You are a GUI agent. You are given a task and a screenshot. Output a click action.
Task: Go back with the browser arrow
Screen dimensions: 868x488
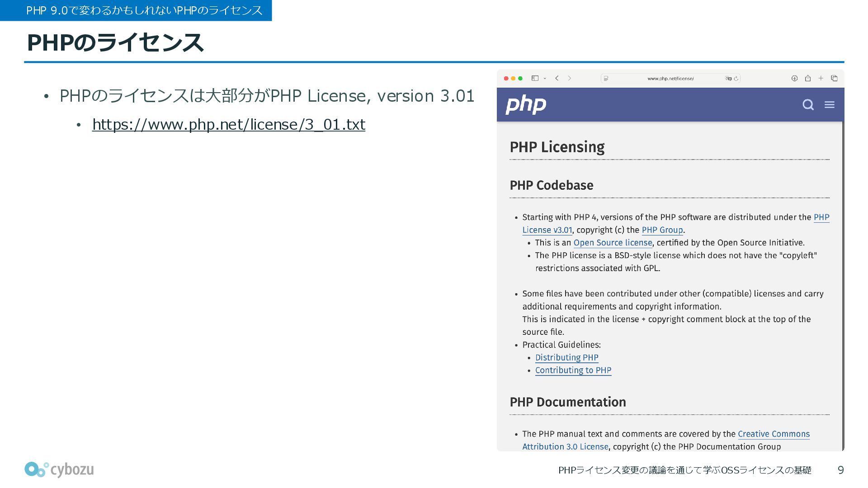[557, 78]
